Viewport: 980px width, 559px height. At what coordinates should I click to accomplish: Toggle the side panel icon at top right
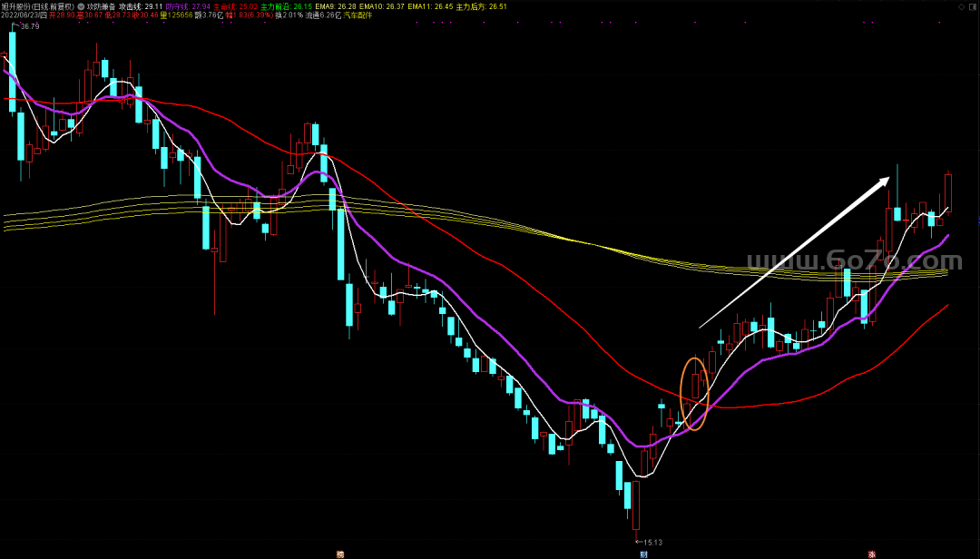coord(972,7)
